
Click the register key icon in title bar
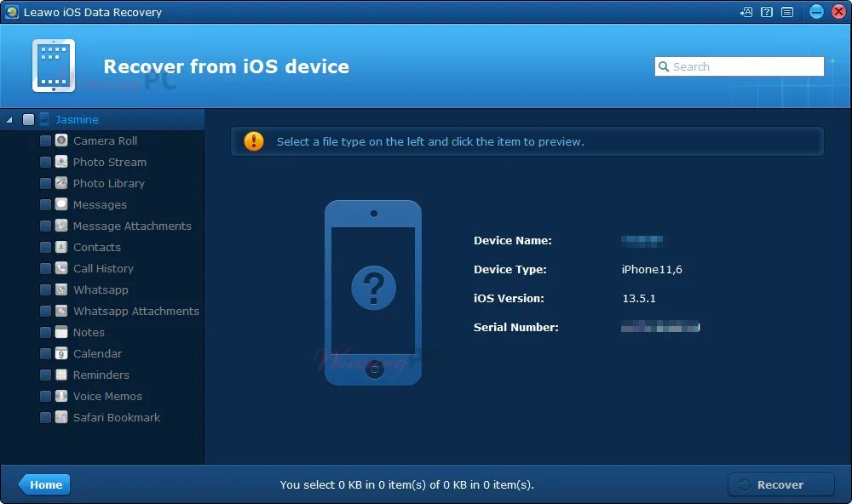(746, 12)
